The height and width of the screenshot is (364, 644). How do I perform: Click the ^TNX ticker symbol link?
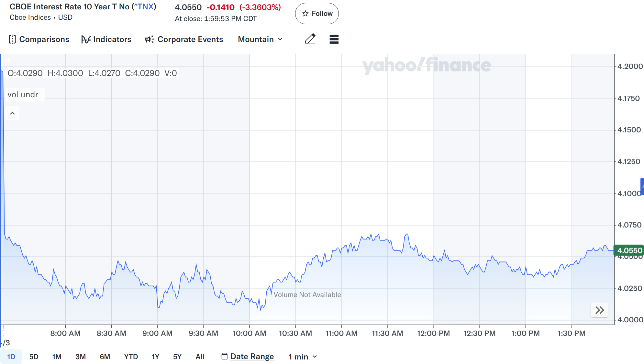[x=144, y=7]
